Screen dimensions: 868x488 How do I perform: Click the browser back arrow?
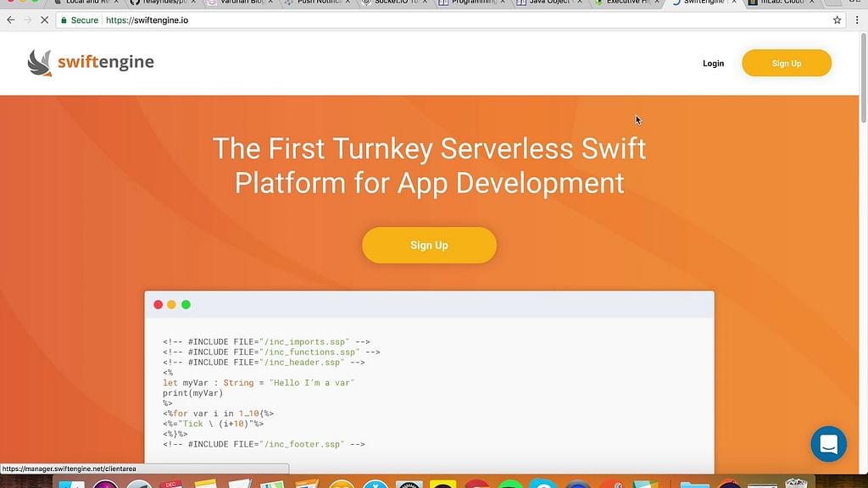point(10,19)
